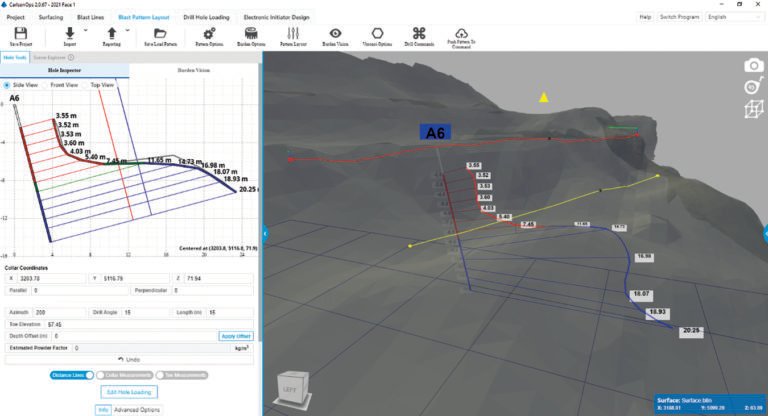Click the Length (m) input field
The height and width of the screenshot is (416, 768).
230,312
